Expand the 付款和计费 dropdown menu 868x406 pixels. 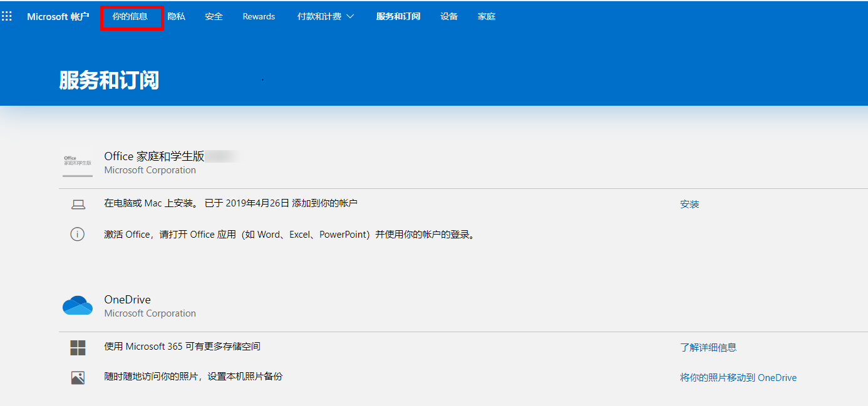[325, 17]
